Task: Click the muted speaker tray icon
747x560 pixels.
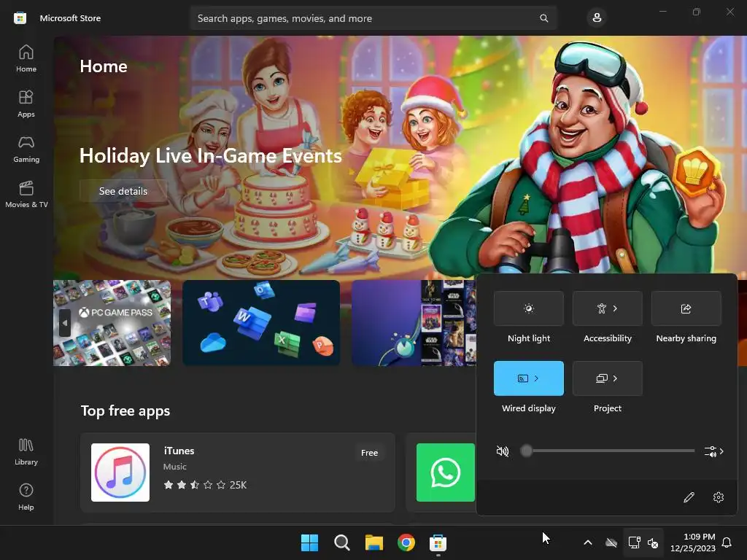Action: point(653,542)
